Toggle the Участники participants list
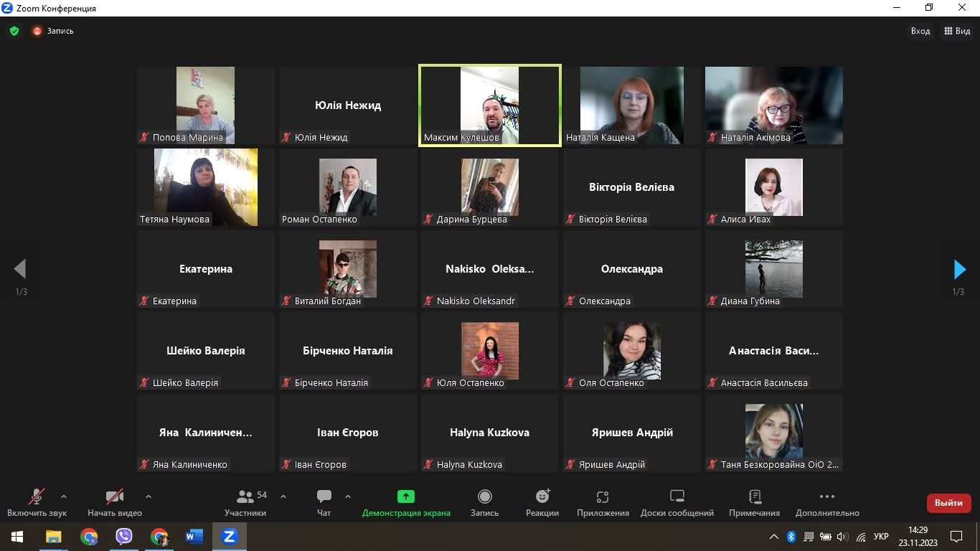980x551 pixels. pyautogui.click(x=245, y=501)
